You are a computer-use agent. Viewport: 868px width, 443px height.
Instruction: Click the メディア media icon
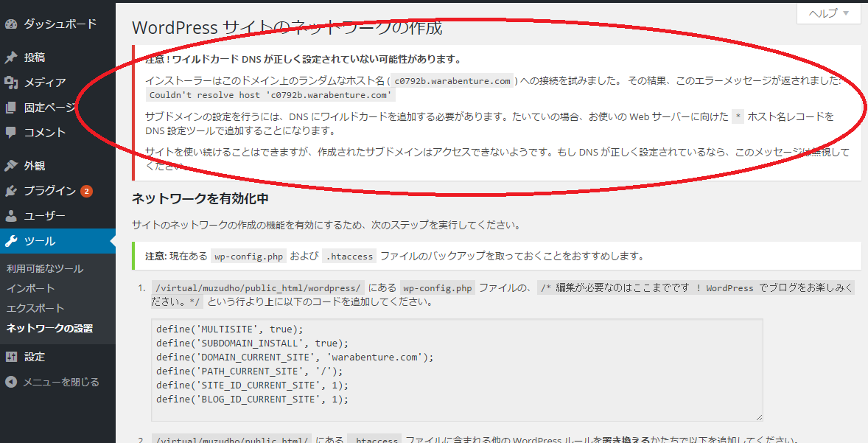(x=11, y=83)
